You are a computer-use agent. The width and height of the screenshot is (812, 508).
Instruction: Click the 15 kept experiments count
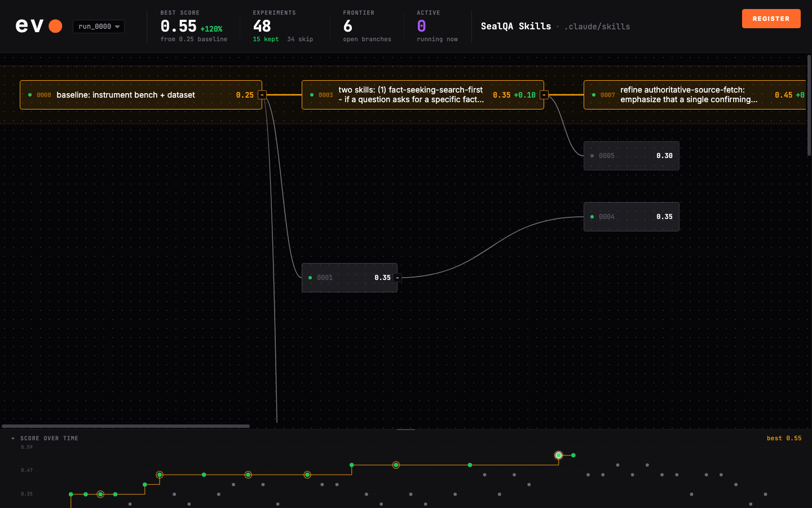[x=266, y=40]
